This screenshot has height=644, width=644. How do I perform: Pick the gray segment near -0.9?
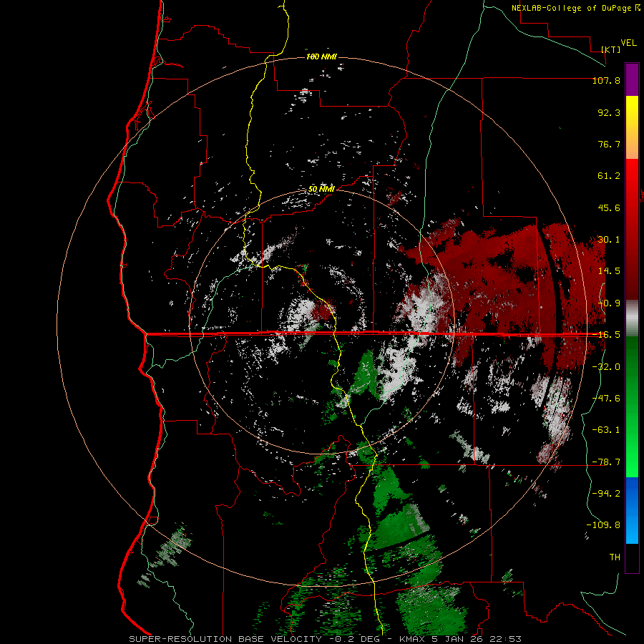632,318
